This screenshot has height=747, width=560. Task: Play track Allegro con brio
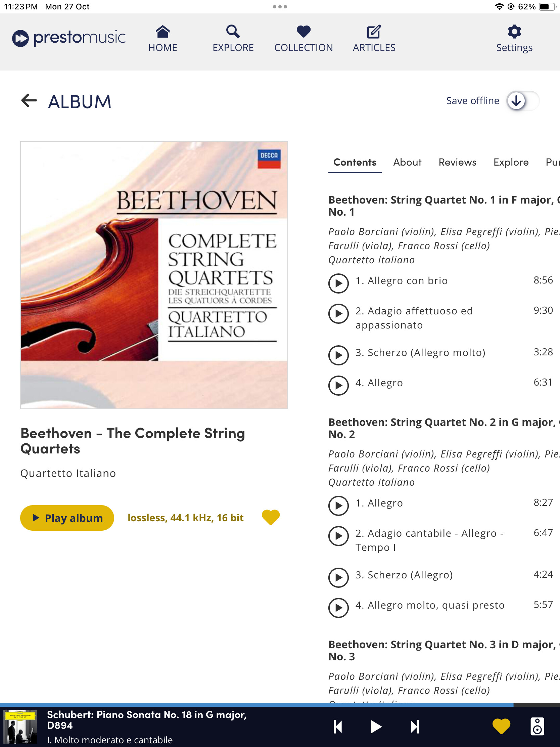(338, 283)
